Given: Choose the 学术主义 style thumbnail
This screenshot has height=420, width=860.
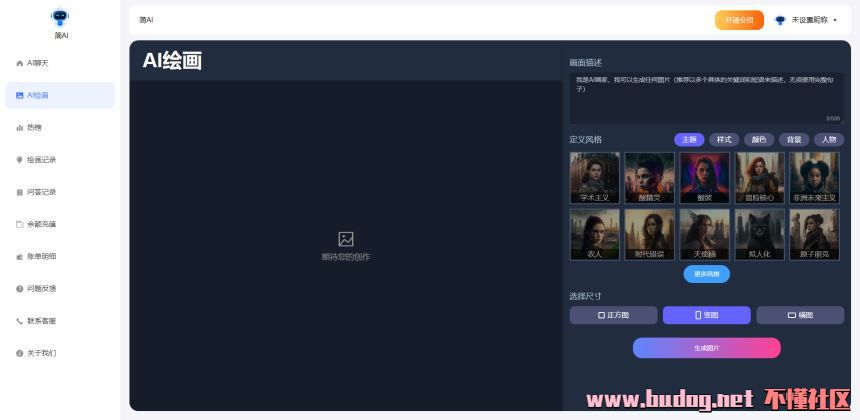Looking at the screenshot, I should pyautogui.click(x=595, y=178).
